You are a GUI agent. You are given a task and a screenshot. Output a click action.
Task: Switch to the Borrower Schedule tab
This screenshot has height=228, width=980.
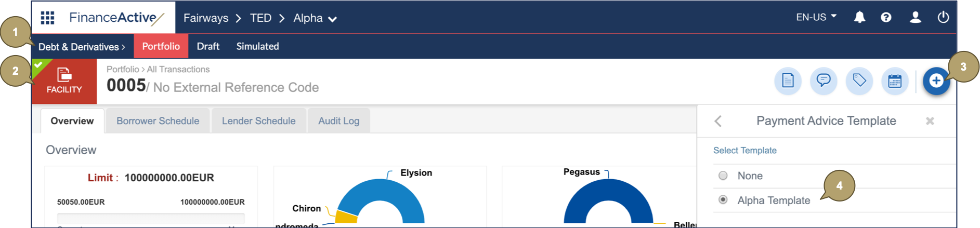[x=158, y=121]
